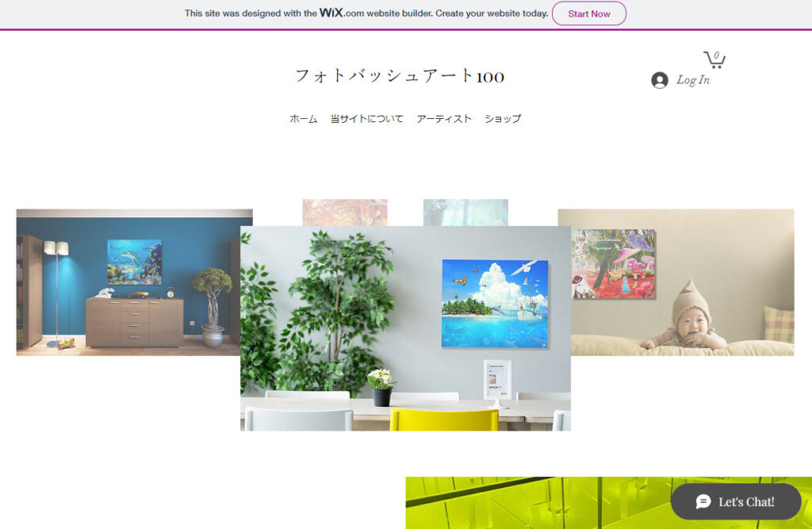Image resolution: width=812 pixels, height=529 pixels.
Task: Open the shopping cart icon
Action: pos(714,59)
